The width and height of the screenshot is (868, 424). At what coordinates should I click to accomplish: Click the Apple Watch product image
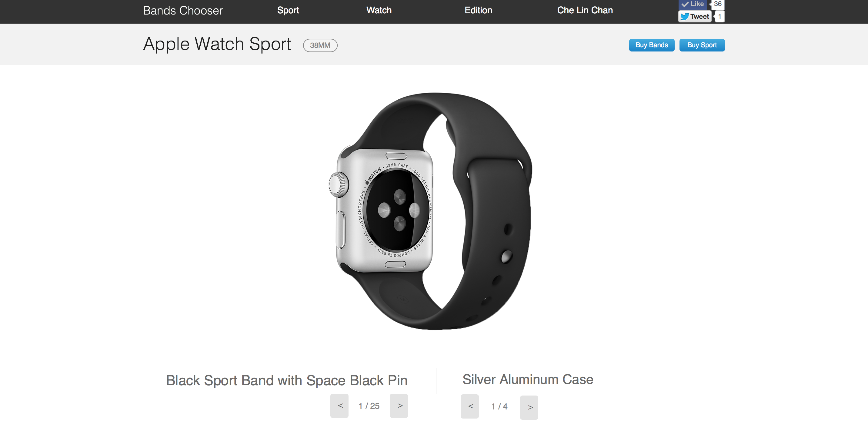(431, 211)
